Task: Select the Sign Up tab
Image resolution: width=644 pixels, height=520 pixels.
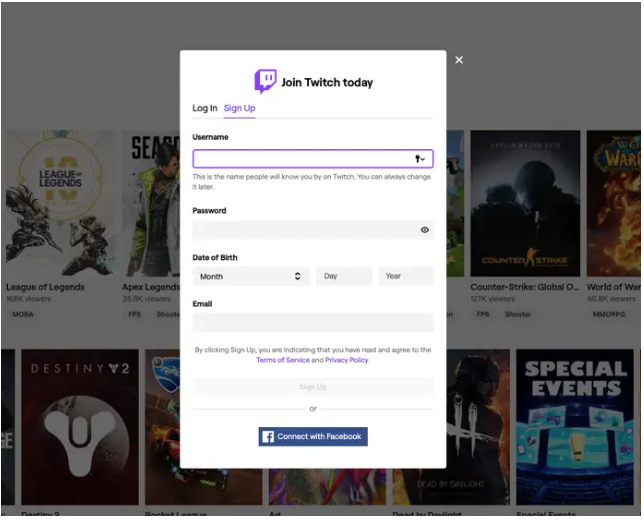Action: (x=239, y=108)
